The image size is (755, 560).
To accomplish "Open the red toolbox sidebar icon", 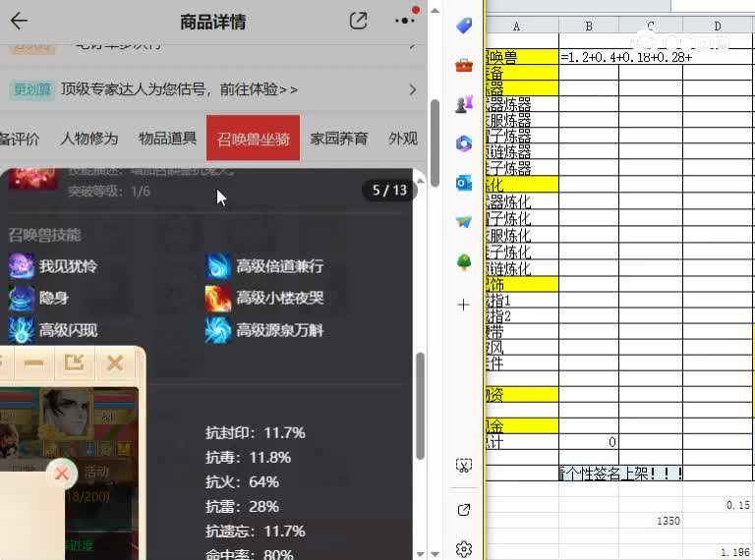I will coord(464,65).
